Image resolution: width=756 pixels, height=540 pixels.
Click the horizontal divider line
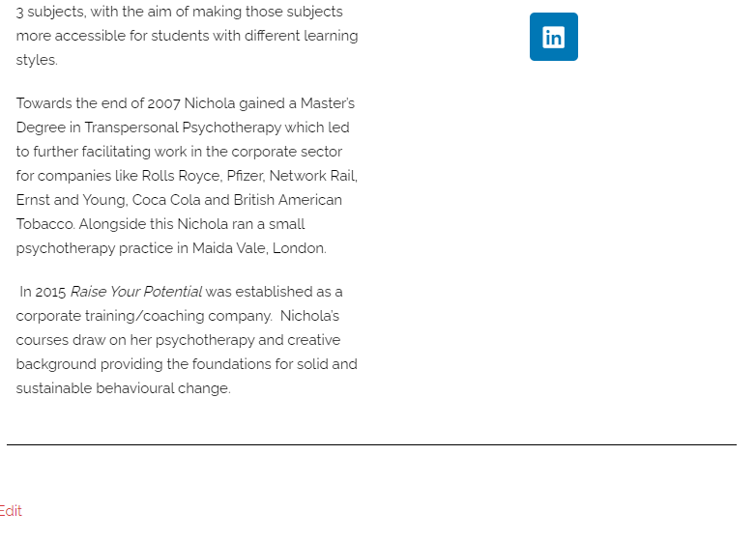point(371,444)
